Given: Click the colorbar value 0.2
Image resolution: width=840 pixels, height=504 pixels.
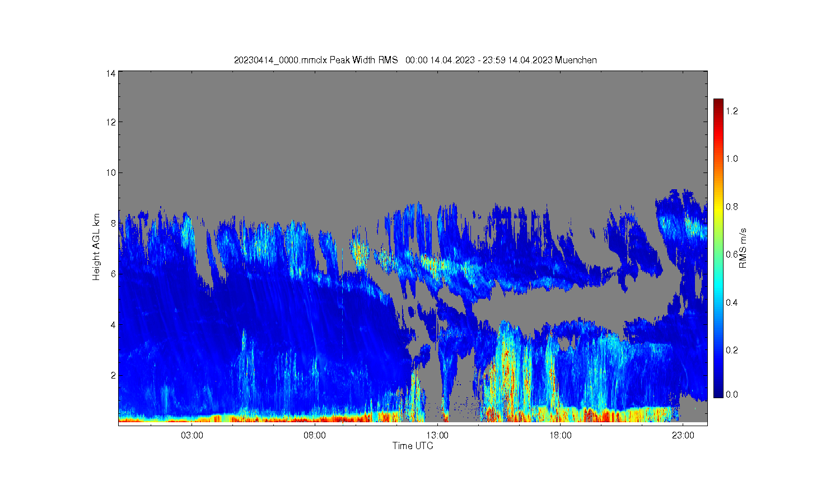Looking at the screenshot, I should click(x=732, y=350).
